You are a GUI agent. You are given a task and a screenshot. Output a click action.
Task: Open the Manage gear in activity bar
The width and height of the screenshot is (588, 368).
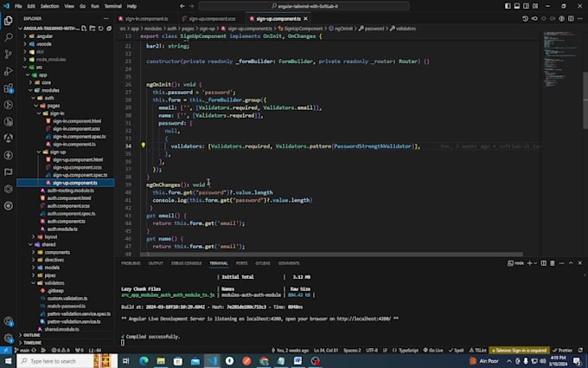tap(9, 338)
